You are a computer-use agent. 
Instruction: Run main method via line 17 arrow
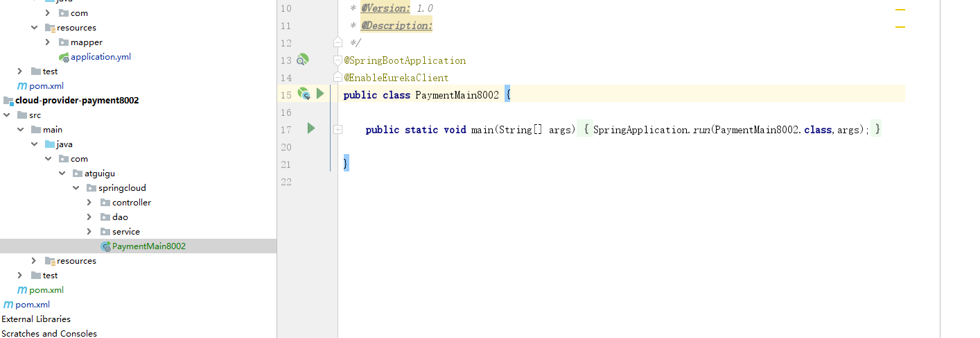pos(311,128)
